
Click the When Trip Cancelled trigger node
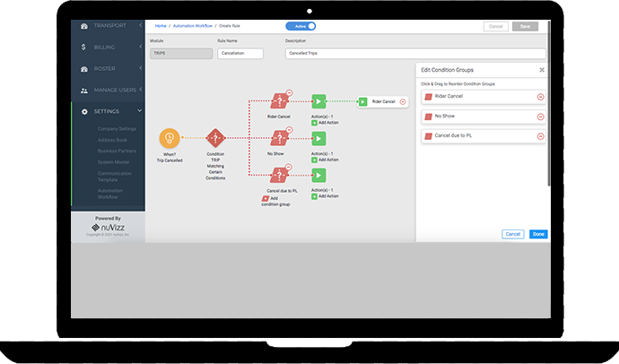pos(170,138)
